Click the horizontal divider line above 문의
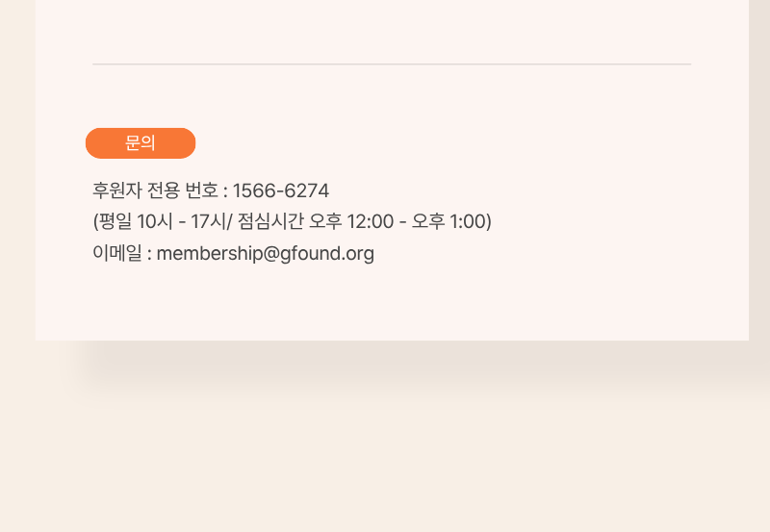This screenshot has width=770, height=532. [392, 63]
